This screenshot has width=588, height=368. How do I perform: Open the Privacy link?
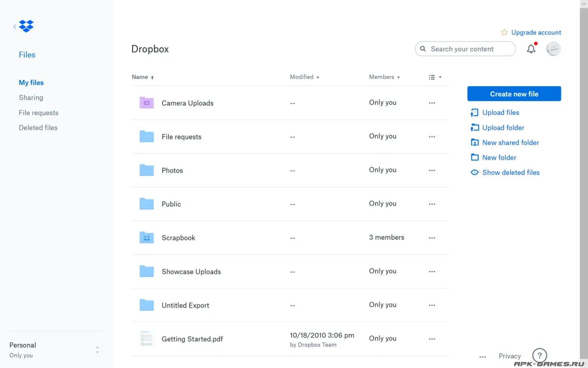[510, 356]
